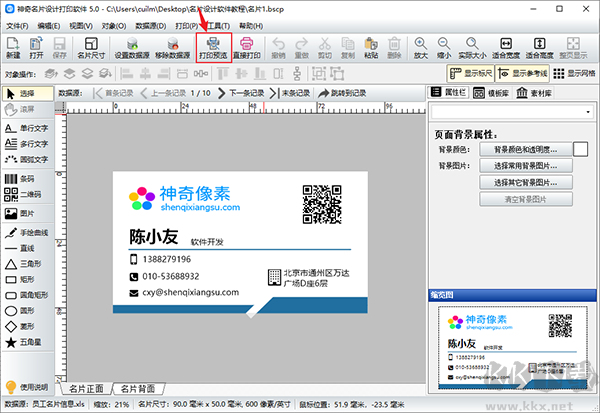The height and width of the screenshot is (413, 600).
Task: Expand the object selector dropdown in properties panel
Action: coord(588,112)
